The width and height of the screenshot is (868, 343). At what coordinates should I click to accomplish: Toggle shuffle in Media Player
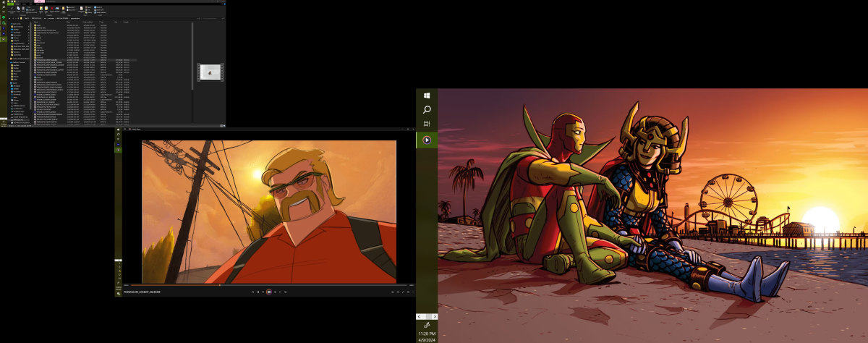[252, 292]
